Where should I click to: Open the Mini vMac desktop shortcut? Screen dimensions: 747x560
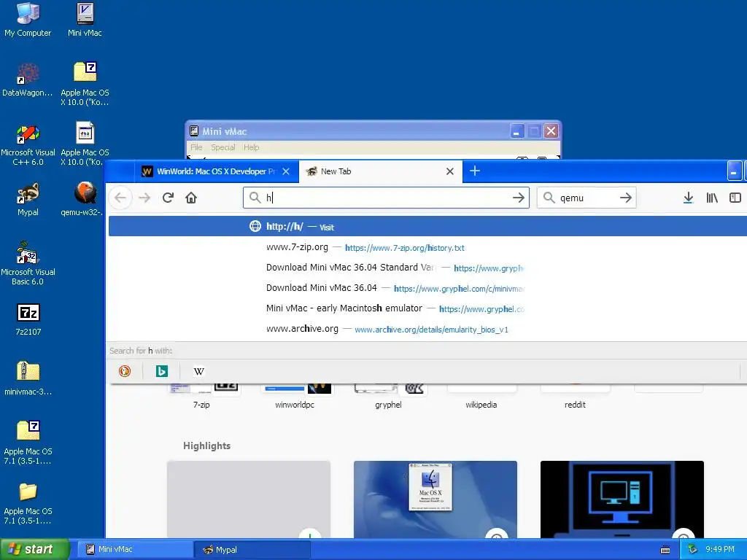click(x=85, y=20)
